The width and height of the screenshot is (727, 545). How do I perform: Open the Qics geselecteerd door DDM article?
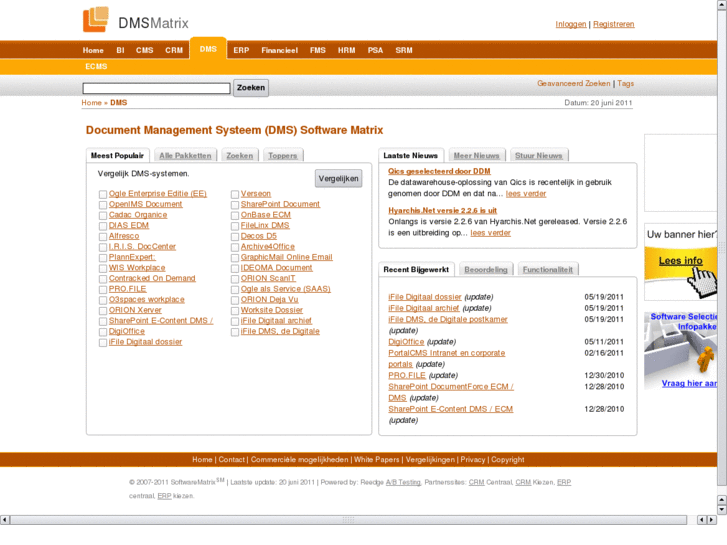(439, 171)
